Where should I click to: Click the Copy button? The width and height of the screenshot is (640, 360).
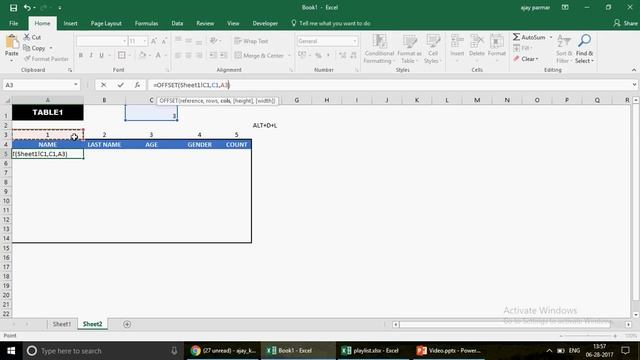point(35,48)
